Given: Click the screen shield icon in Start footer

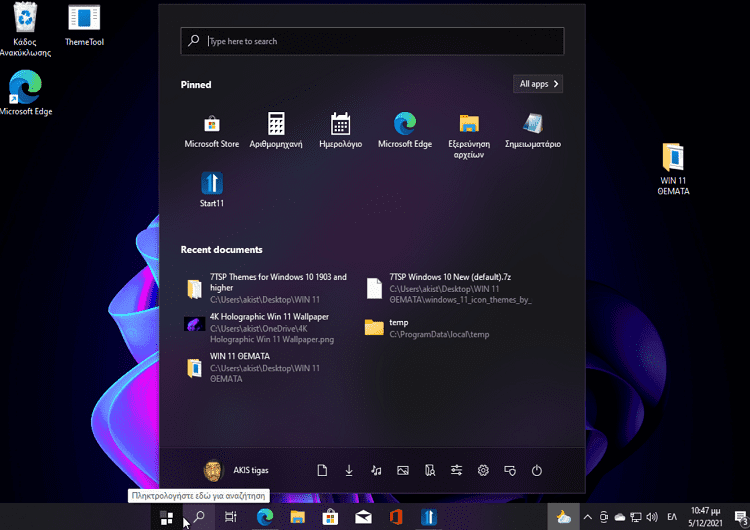Looking at the screenshot, I should coord(510,471).
